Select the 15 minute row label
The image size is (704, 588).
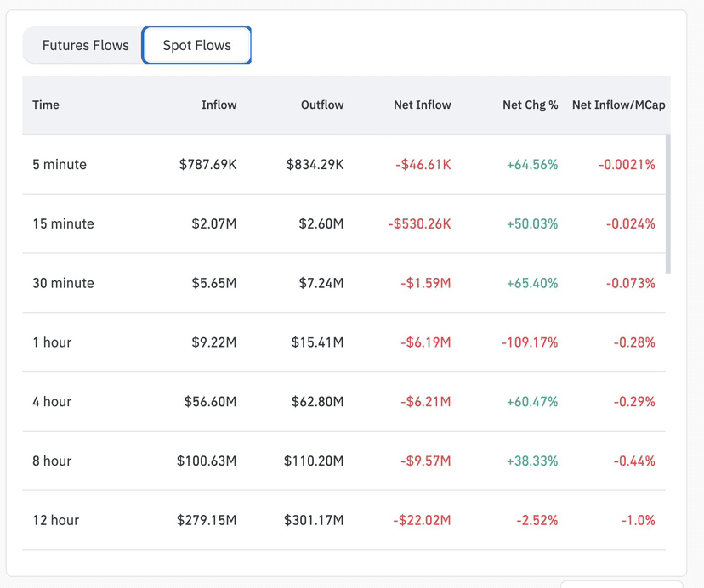pos(63,224)
